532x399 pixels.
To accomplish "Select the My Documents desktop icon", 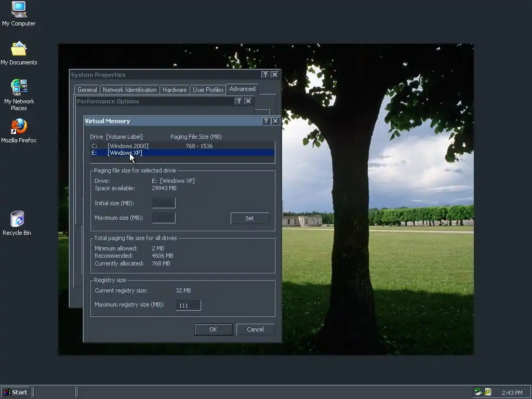I will [19, 54].
